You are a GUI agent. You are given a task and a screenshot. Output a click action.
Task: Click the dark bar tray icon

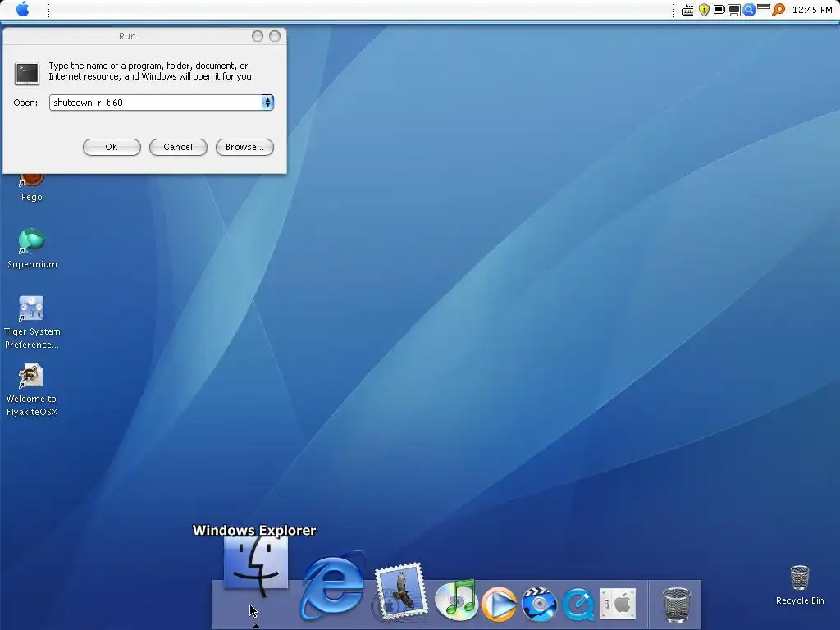(x=764, y=7)
